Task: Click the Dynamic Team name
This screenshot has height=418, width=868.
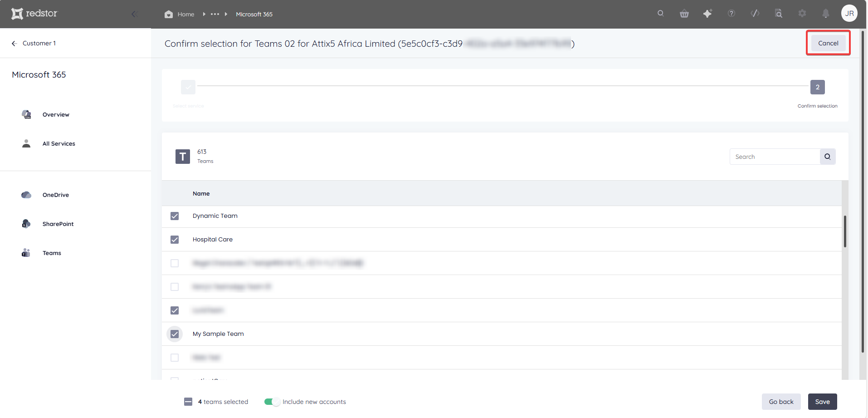Action: pos(215,216)
